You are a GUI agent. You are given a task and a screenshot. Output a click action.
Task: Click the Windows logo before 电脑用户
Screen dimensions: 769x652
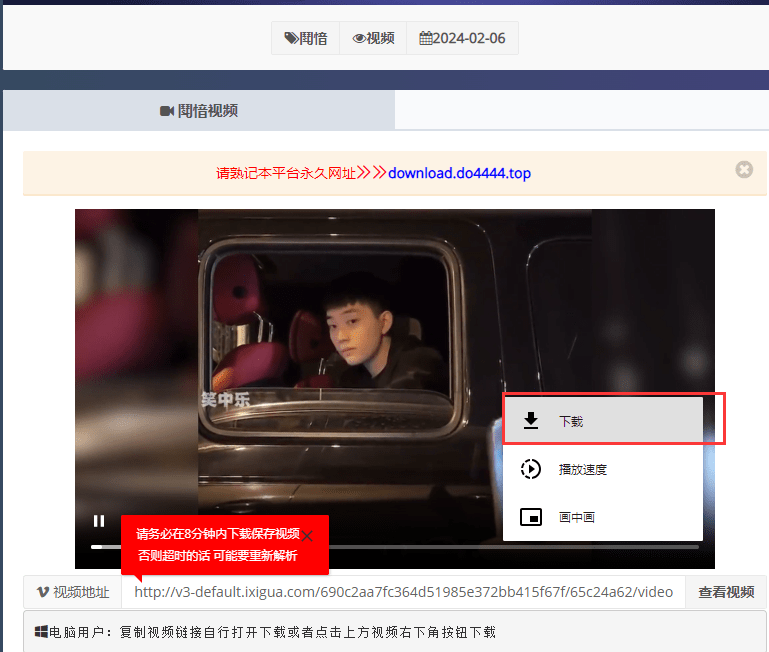tap(42, 632)
